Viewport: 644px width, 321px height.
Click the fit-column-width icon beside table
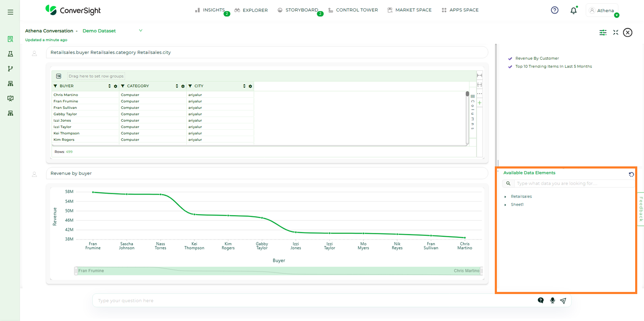click(x=480, y=75)
